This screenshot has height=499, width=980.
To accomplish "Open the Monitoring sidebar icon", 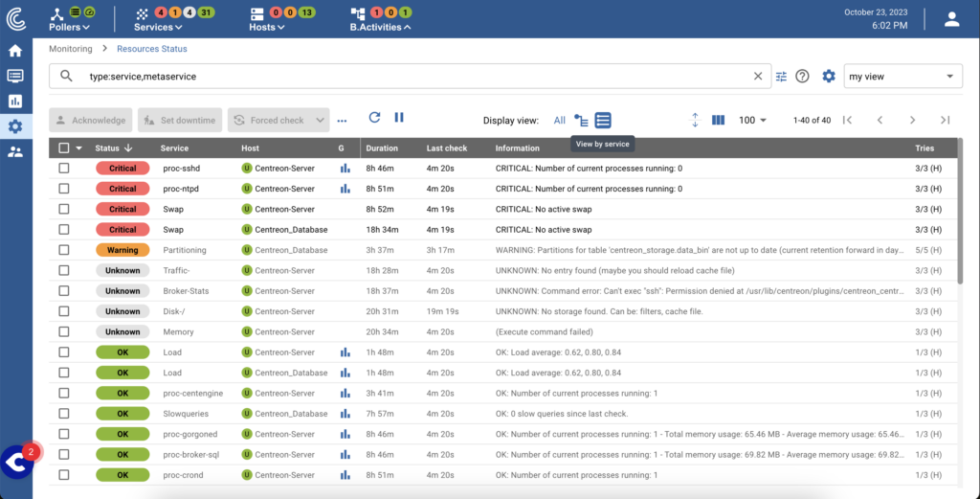I will pos(15,76).
